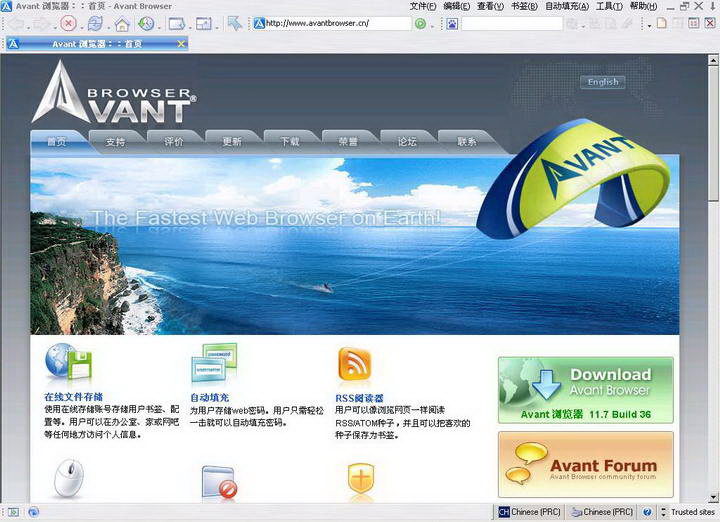Open dropdown next to the Refresh button
Screen dimensions: 720x522
[x=108, y=28]
